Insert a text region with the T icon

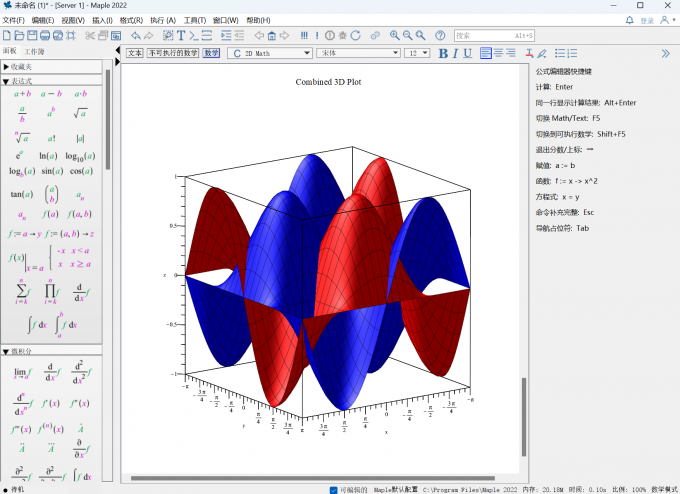click(x=181, y=36)
